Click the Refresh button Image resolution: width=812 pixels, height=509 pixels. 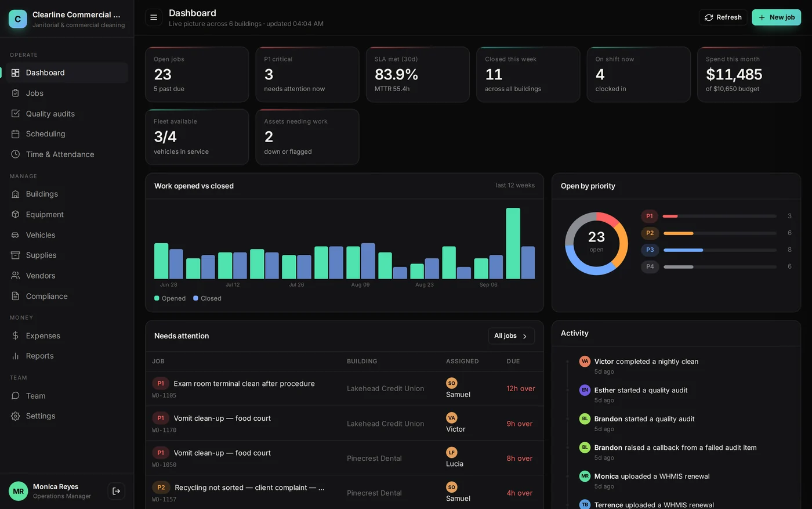723,17
